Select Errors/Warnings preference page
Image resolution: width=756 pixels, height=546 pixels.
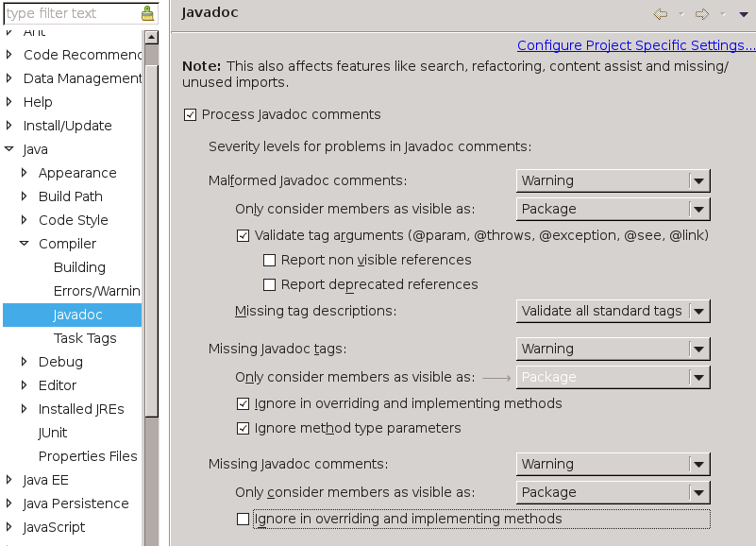pyautogui.click(x=97, y=291)
